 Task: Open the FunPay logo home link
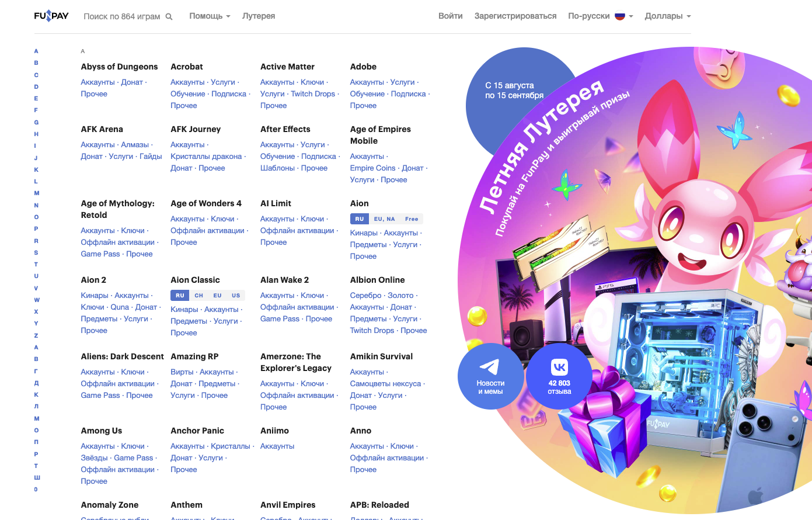click(51, 16)
